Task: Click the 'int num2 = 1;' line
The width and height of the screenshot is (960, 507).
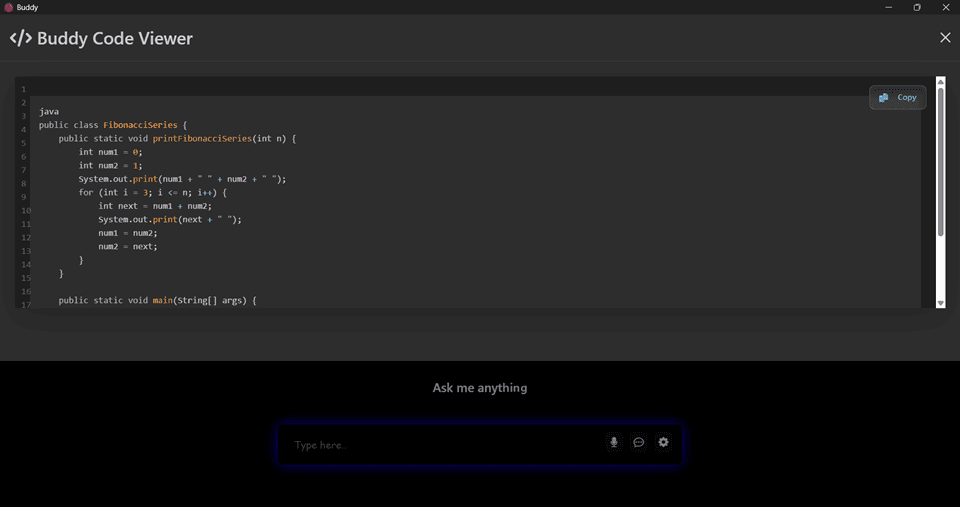Action: click(x=110, y=165)
